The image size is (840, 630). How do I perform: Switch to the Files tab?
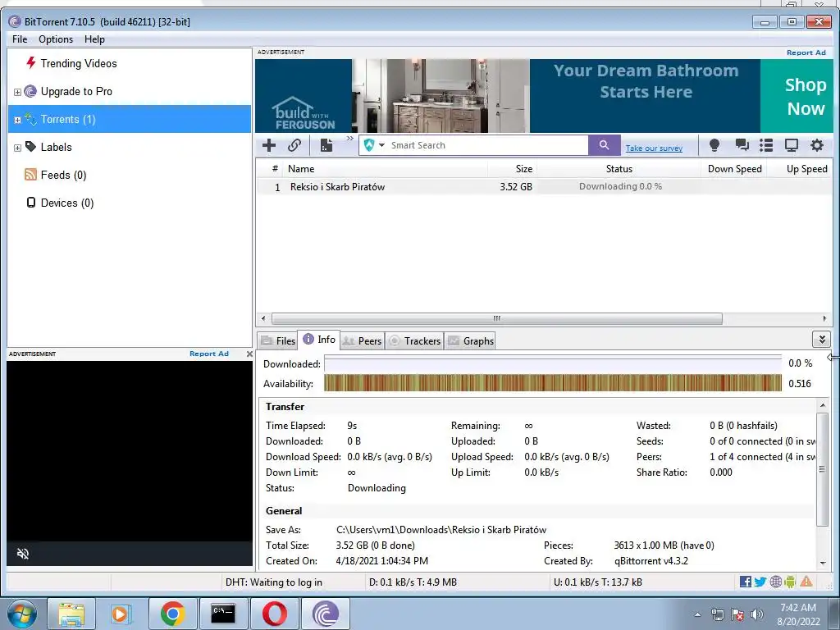coord(278,341)
